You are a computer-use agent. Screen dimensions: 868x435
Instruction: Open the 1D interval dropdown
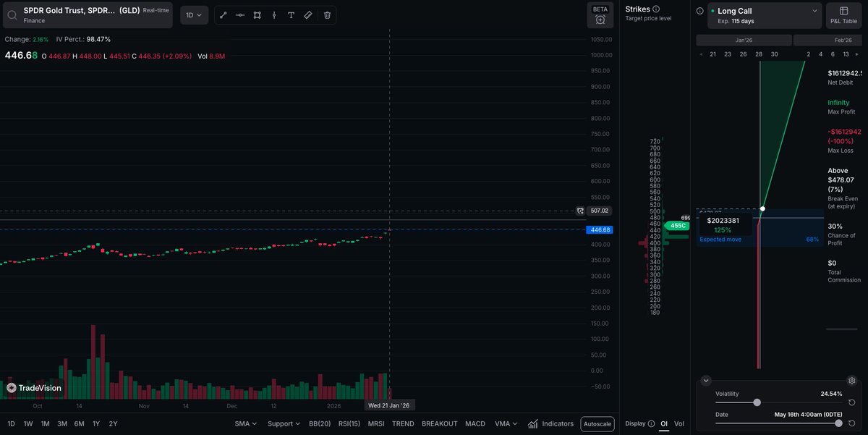coord(194,14)
